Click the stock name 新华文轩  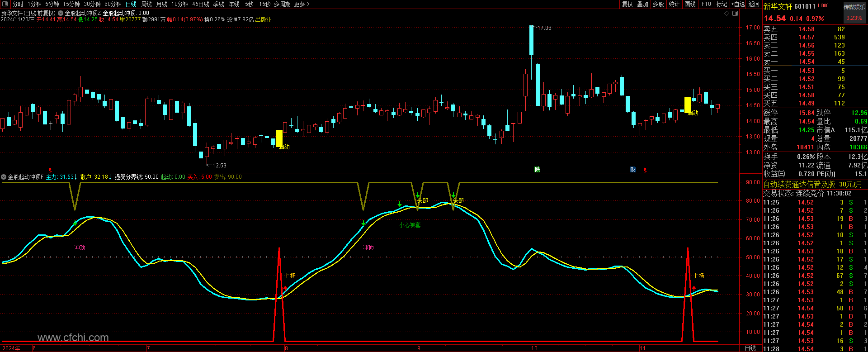coord(778,6)
